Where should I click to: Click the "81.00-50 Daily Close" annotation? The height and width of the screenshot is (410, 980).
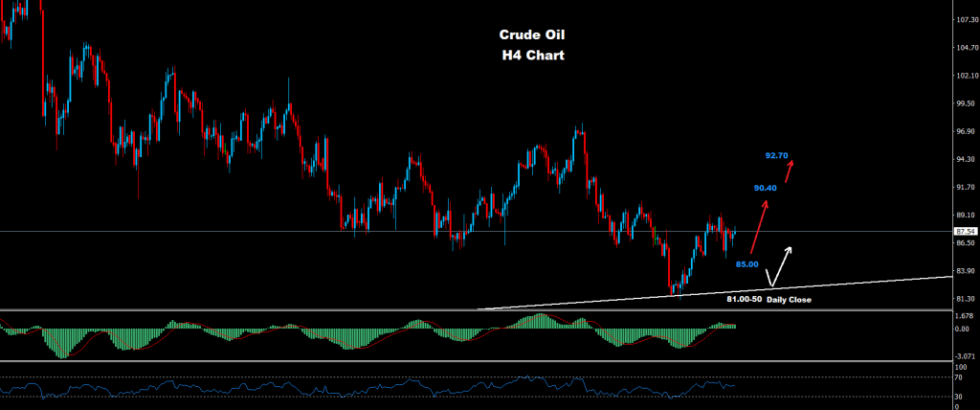point(768,300)
